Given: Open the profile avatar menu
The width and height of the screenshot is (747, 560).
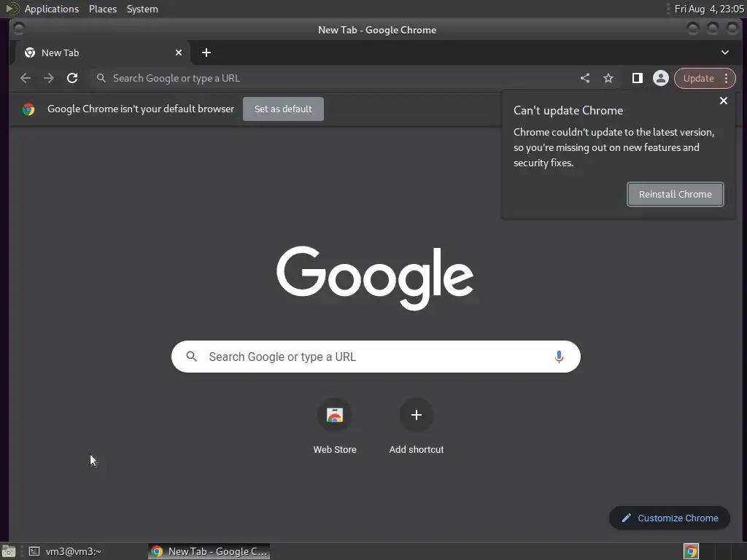Looking at the screenshot, I should click(661, 78).
